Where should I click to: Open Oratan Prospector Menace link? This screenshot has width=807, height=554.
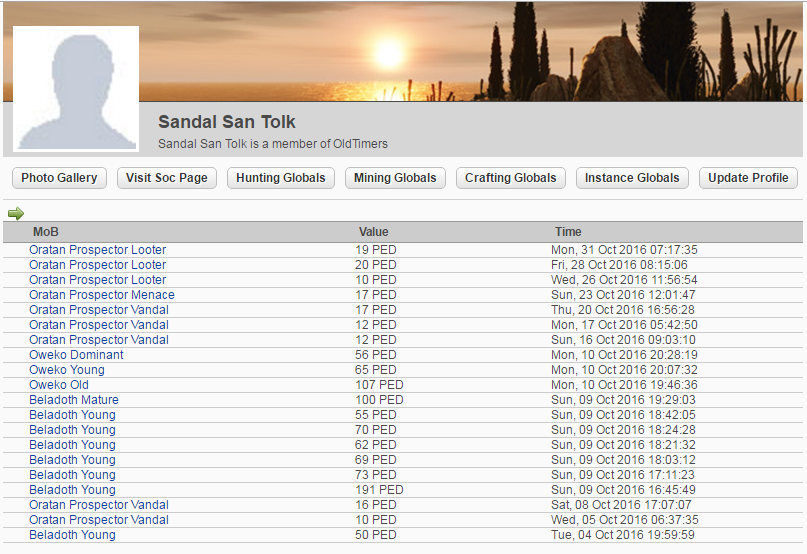tap(102, 295)
